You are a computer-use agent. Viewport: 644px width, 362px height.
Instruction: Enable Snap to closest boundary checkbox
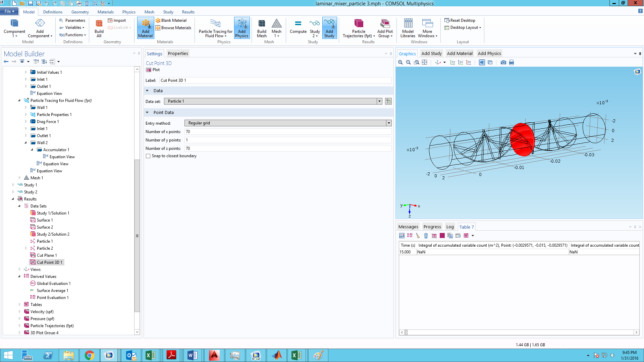pos(148,156)
